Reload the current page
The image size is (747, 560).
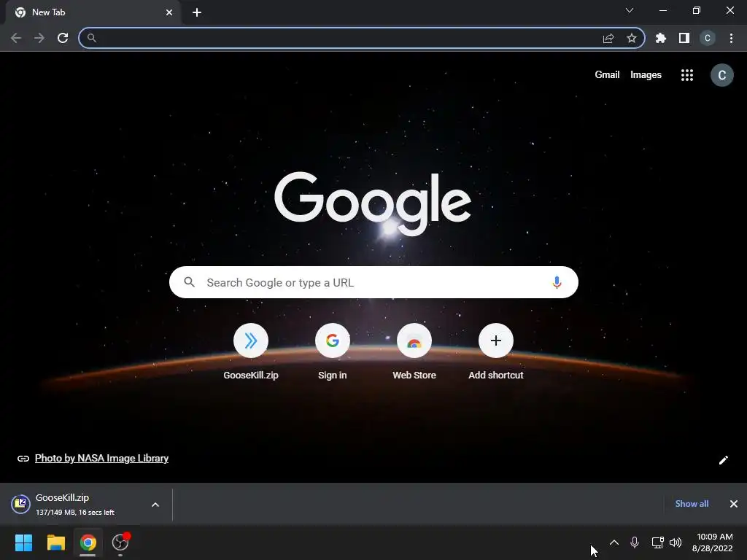click(63, 38)
